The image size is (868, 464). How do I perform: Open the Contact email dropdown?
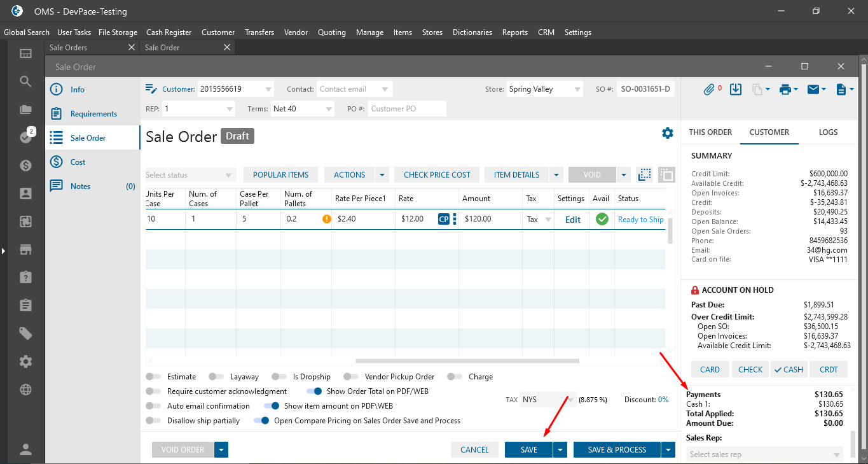click(354, 89)
